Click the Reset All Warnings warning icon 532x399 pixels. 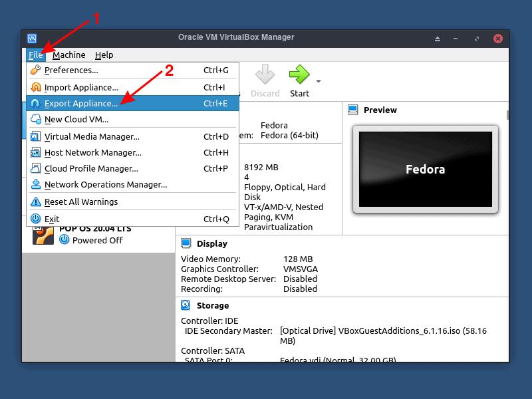coord(35,201)
